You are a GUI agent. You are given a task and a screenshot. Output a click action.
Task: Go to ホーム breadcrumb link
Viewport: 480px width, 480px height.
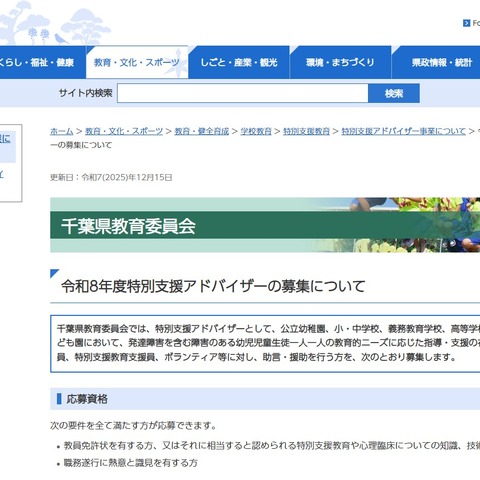[62, 131]
